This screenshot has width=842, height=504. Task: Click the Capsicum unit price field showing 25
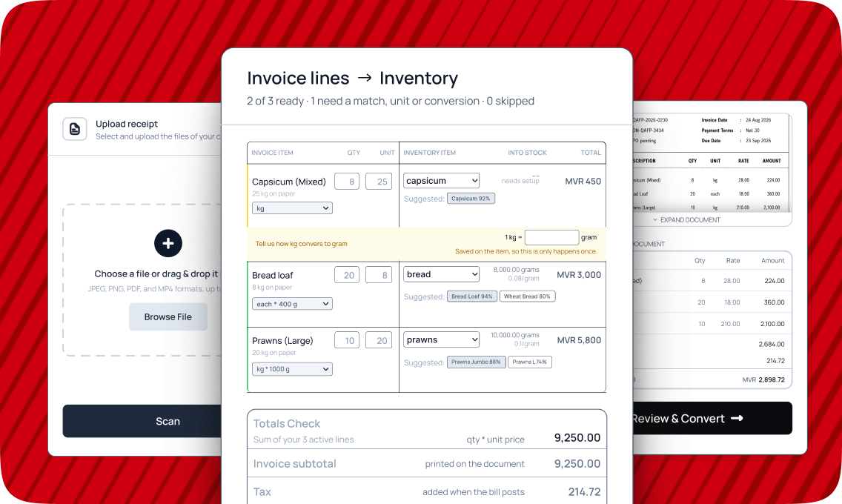click(379, 182)
